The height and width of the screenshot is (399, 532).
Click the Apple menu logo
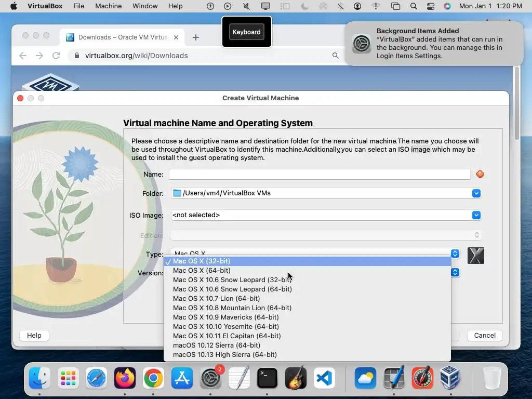tap(14, 6)
